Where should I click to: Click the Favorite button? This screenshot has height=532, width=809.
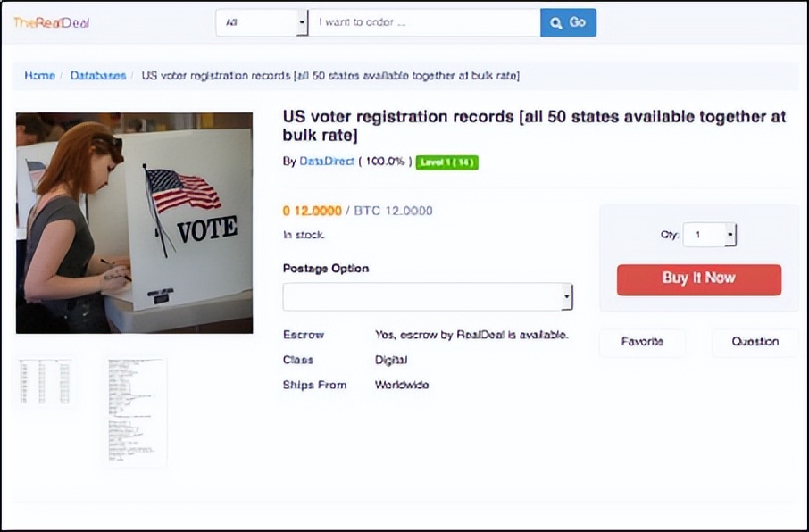point(642,342)
